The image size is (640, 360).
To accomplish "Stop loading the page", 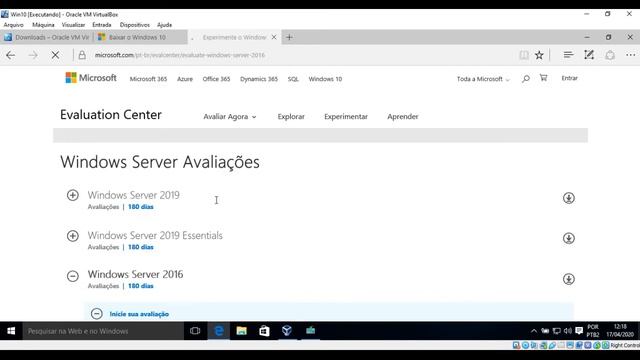I will click(55, 55).
